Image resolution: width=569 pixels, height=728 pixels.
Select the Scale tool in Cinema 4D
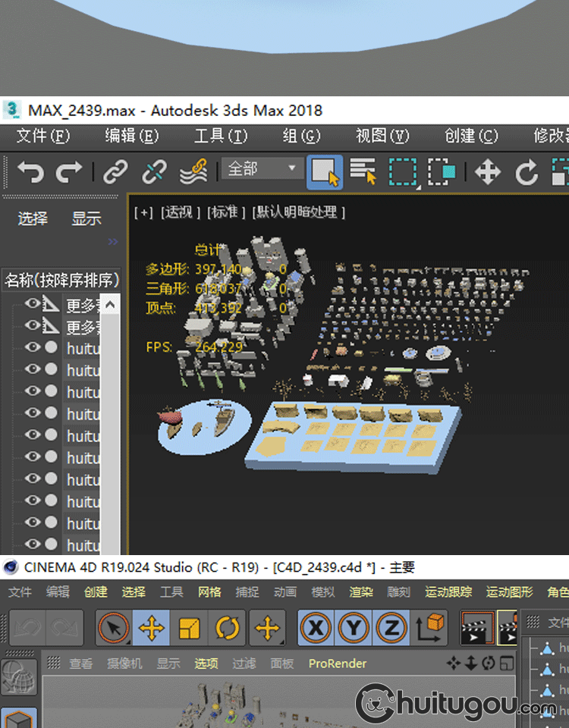tap(189, 628)
